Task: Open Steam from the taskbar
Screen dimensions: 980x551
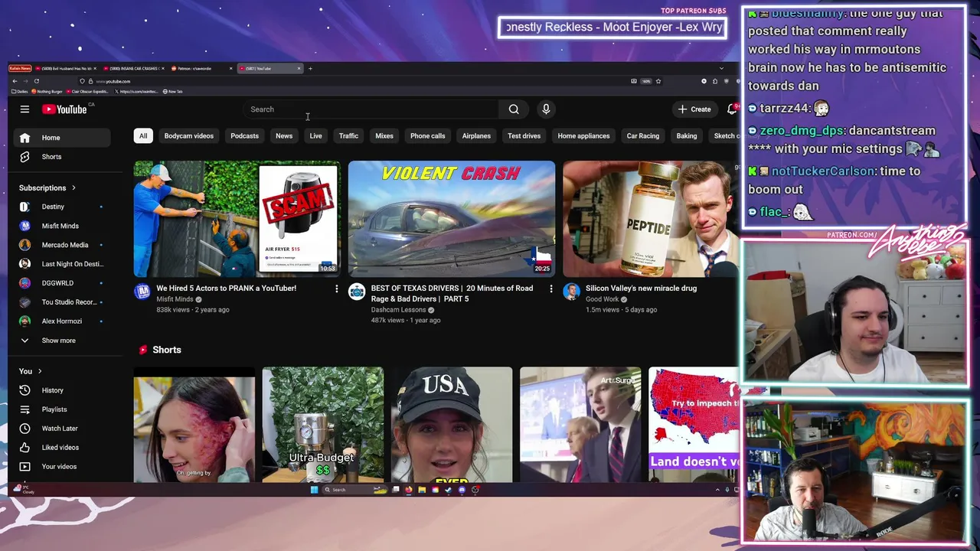Action: pos(449,490)
